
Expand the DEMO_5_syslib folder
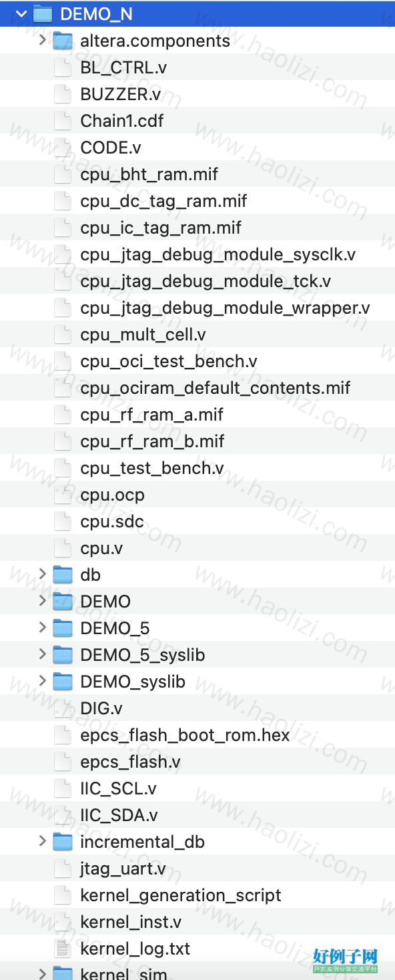[x=42, y=654]
